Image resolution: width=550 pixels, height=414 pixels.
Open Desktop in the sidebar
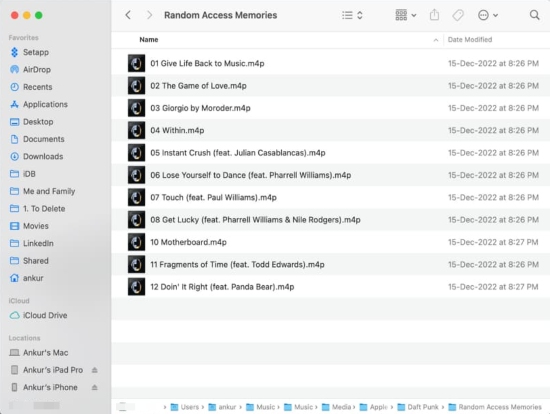coord(32,122)
